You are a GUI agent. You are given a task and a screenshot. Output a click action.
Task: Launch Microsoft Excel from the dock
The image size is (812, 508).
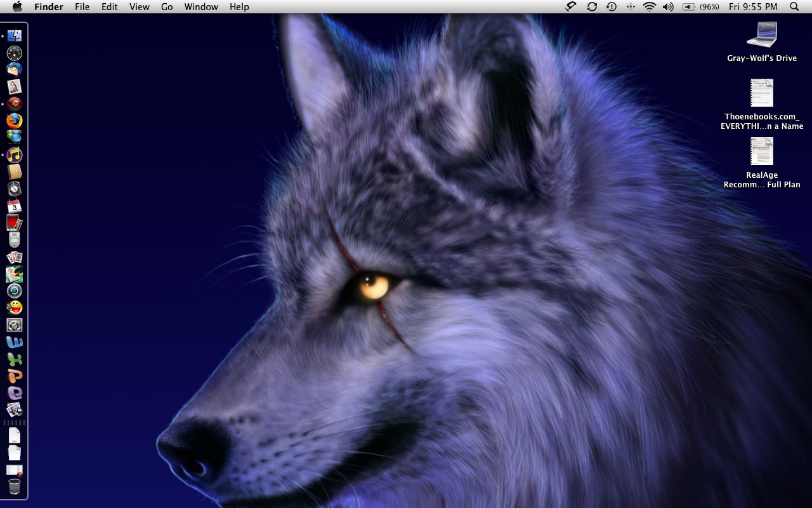tap(15, 359)
